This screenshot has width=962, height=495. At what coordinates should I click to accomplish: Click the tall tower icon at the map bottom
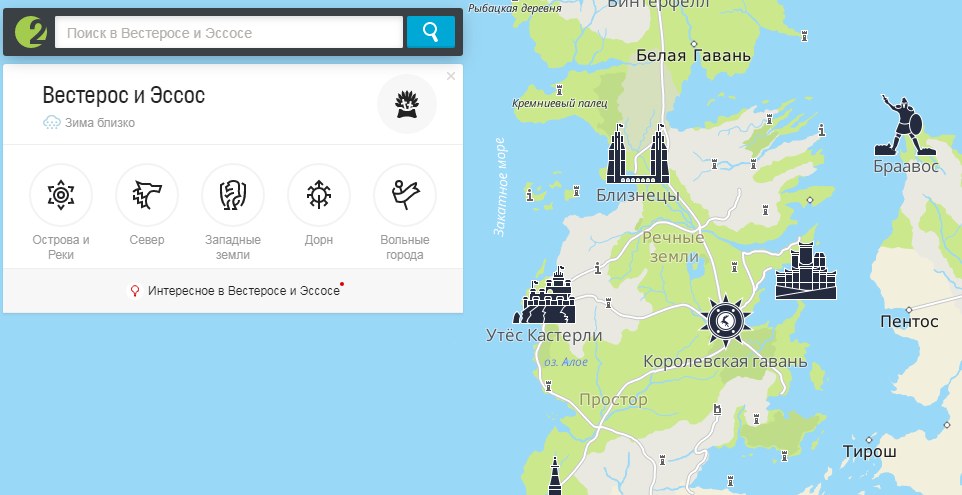pyautogui.click(x=555, y=476)
